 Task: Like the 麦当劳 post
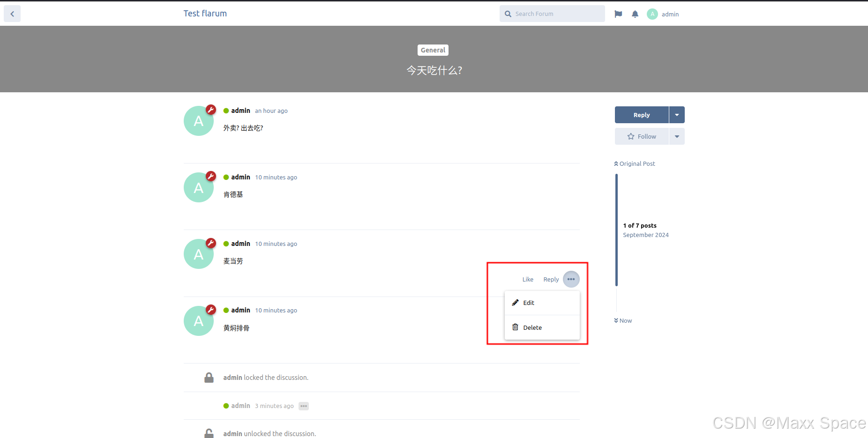click(x=528, y=279)
